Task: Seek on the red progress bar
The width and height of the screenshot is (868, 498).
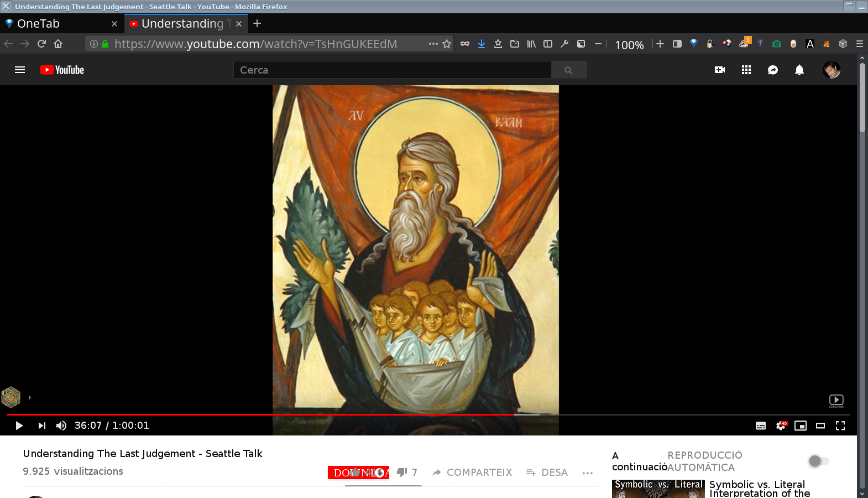Action: (428, 414)
